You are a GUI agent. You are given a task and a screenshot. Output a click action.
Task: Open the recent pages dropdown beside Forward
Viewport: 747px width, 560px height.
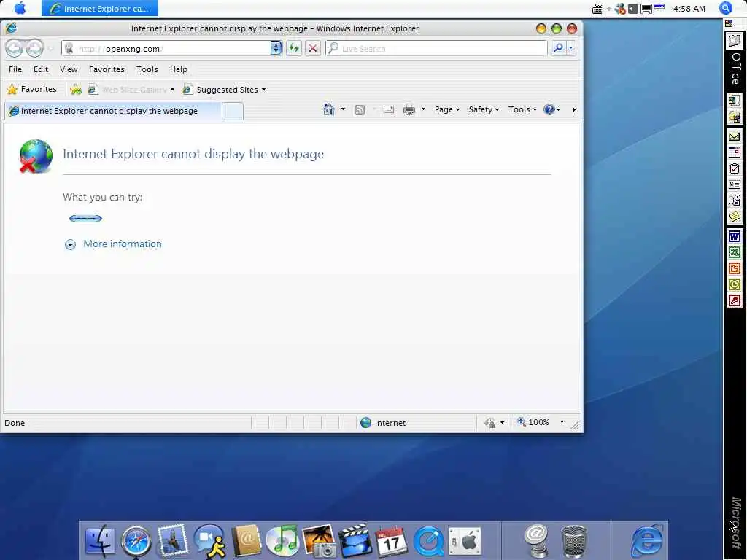[x=50, y=49]
